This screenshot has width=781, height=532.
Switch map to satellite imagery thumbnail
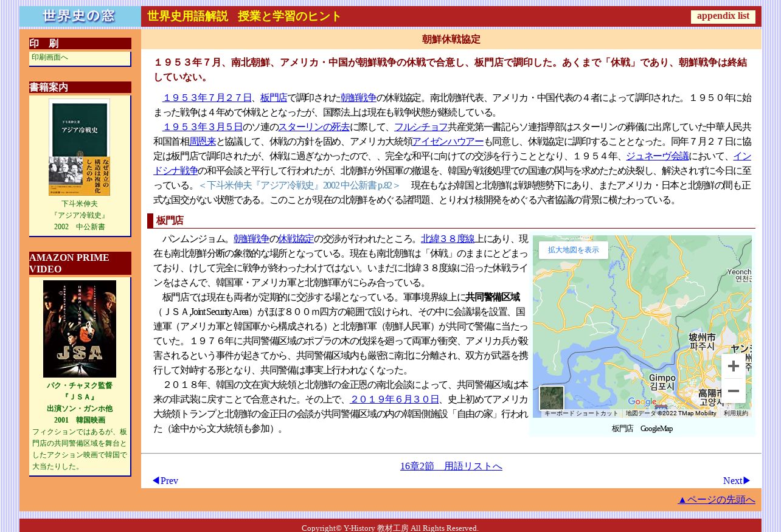552,398
